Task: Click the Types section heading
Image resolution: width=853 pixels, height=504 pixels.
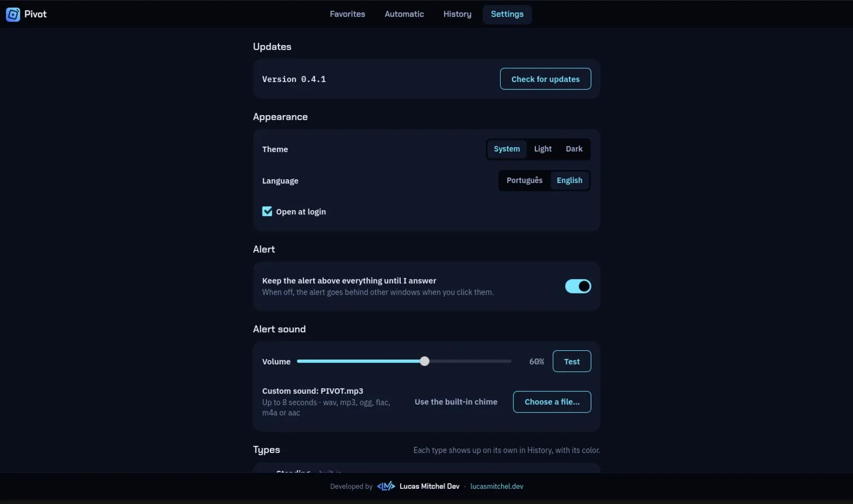Action: click(267, 450)
